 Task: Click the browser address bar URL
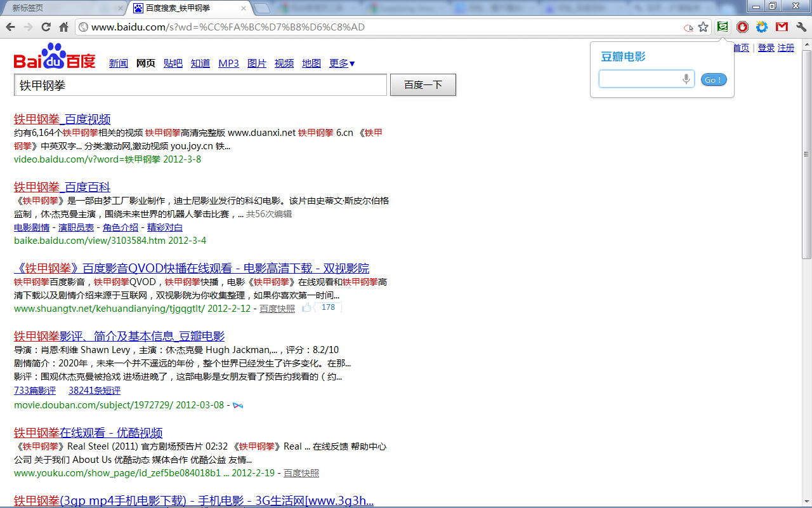pyautogui.click(x=228, y=27)
